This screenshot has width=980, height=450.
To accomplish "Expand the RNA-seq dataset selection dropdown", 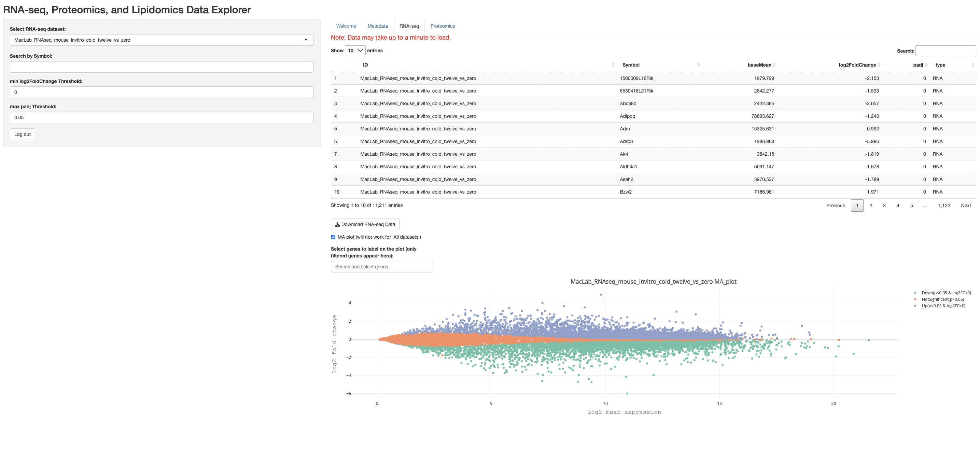I will tap(161, 40).
